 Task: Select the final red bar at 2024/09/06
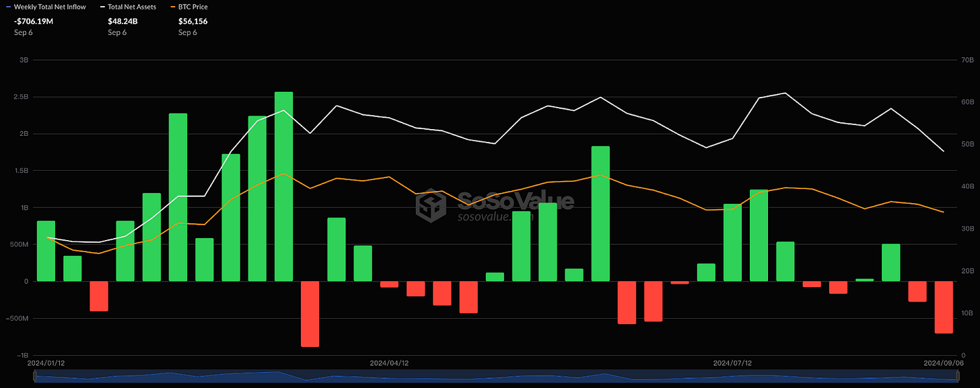944,307
